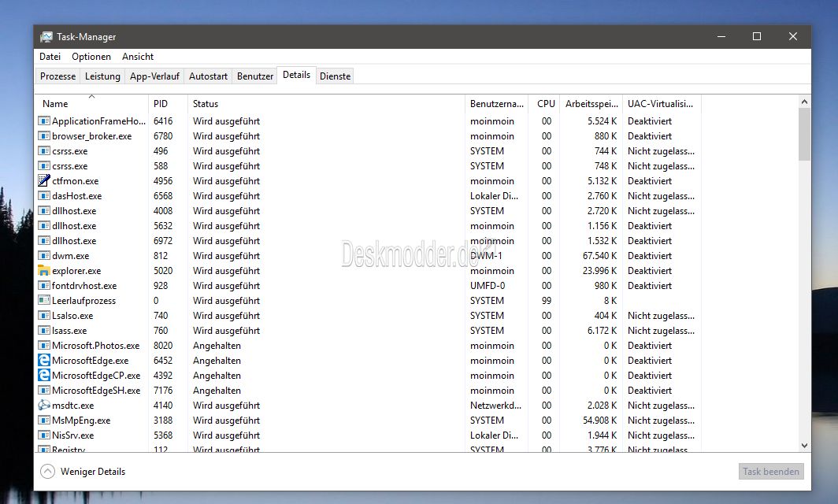Click the explorer.exe folder icon
Screen dimensions: 838x504
coord(44,270)
